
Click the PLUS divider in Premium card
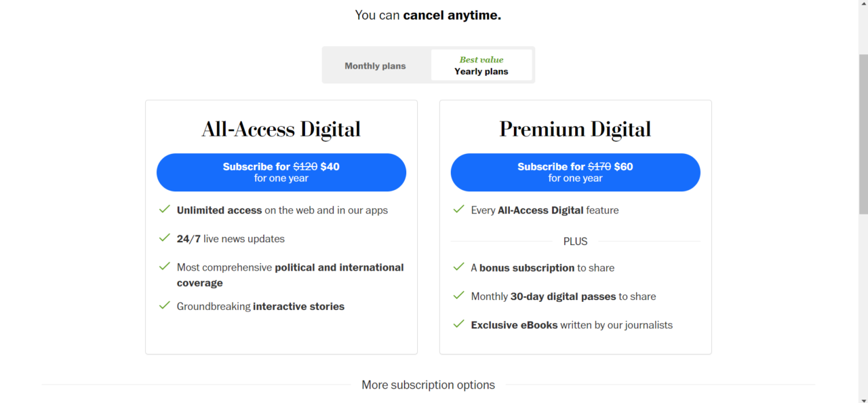point(575,242)
